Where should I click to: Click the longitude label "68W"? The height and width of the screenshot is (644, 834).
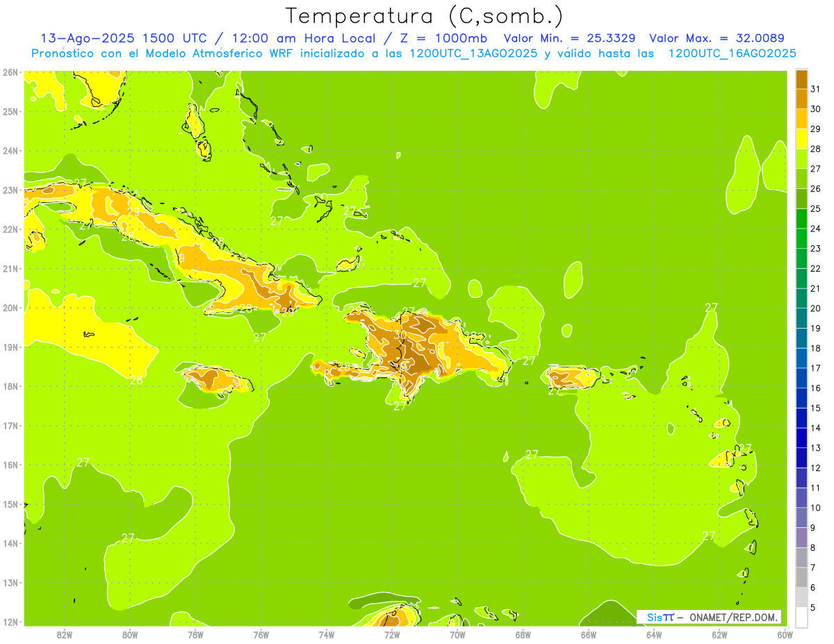pyautogui.click(x=523, y=635)
